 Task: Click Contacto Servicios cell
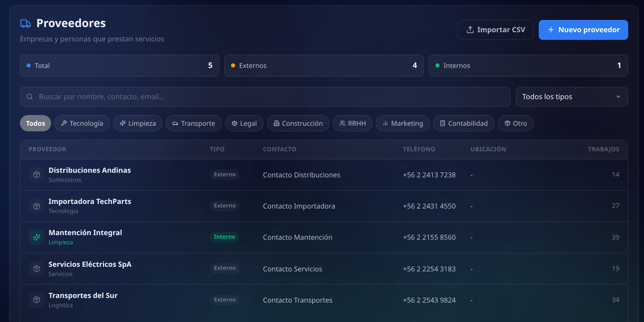(292, 269)
